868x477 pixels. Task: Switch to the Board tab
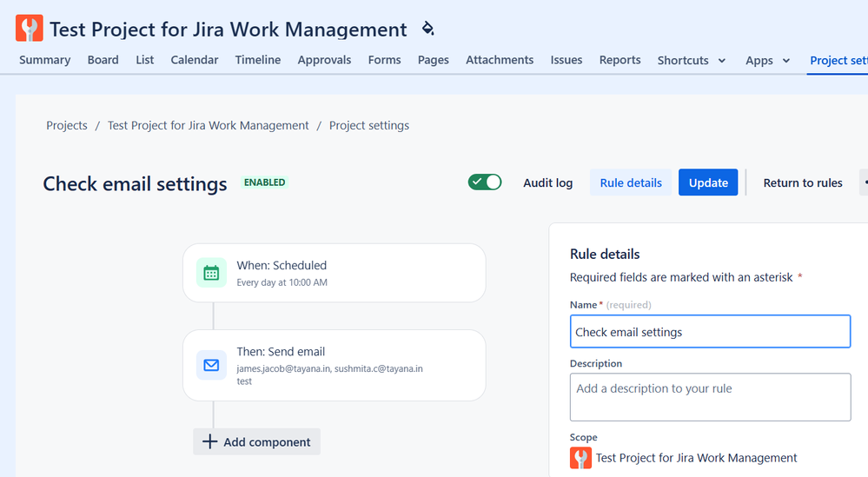[x=103, y=60]
